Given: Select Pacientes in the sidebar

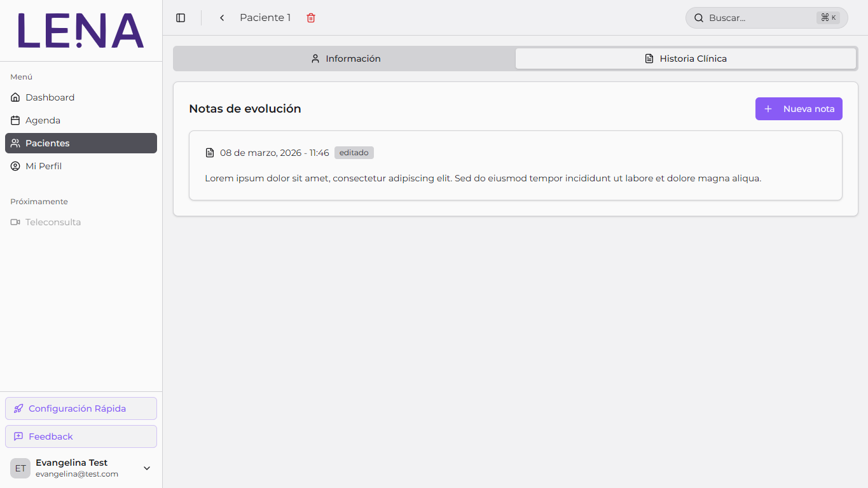Looking at the screenshot, I should pyautogui.click(x=81, y=143).
